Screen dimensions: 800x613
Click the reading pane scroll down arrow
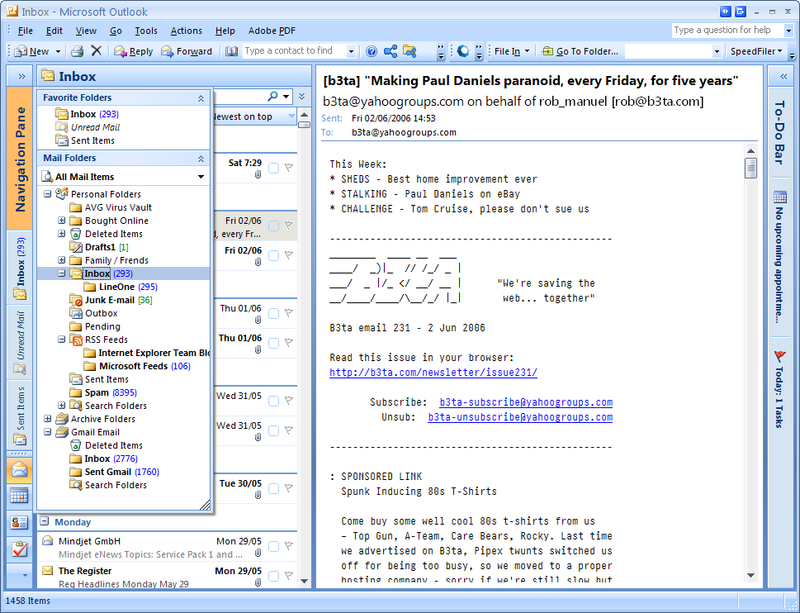click(751, 575)
